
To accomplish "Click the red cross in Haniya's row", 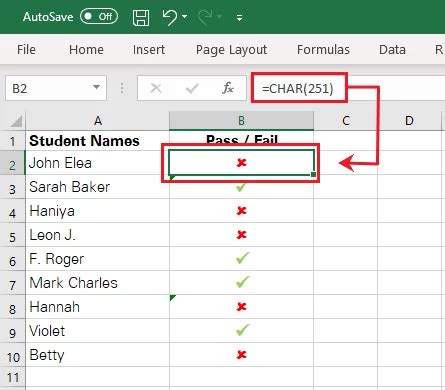I will click(241, 211).
